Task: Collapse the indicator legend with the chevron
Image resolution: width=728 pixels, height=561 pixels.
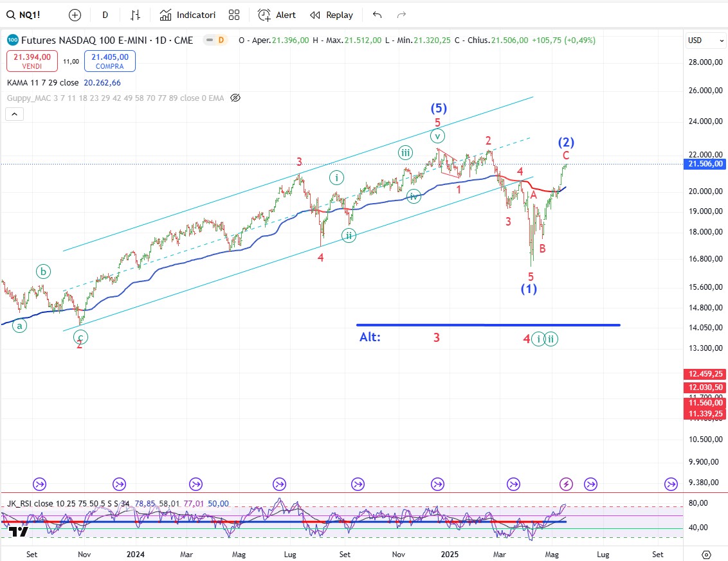Action: tap(14, 114)
